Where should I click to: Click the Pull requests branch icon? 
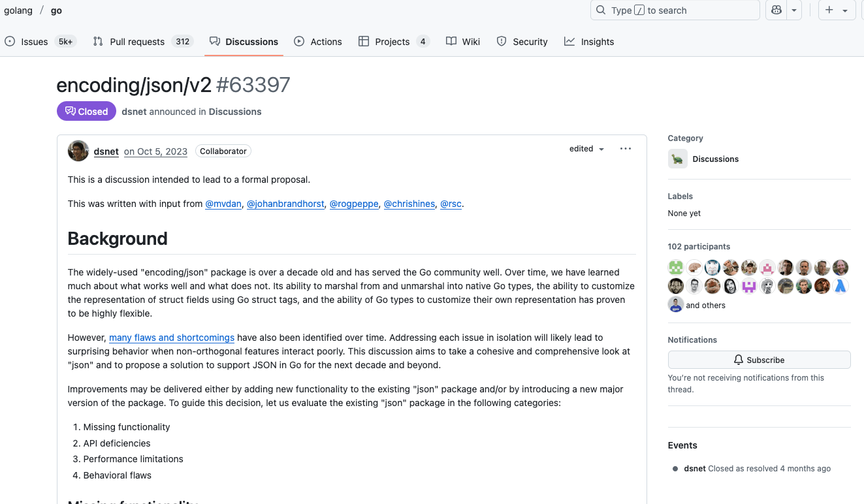click(98, 41)
